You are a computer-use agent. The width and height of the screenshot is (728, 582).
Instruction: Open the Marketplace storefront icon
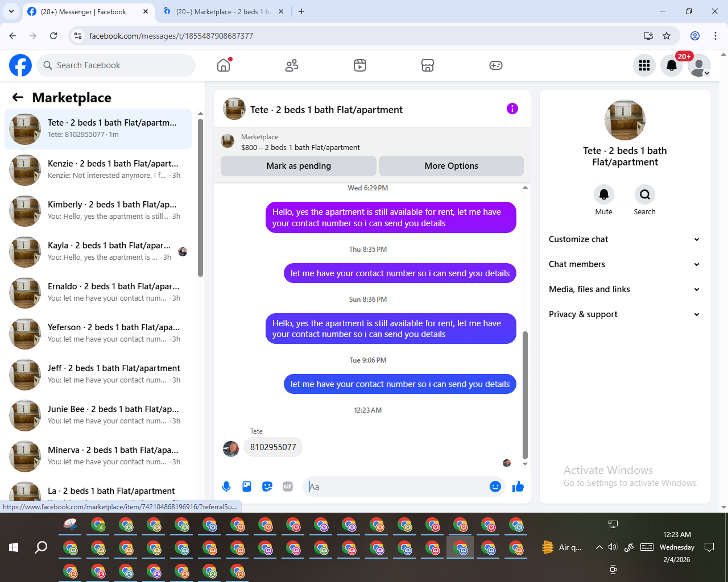(428, 65)
